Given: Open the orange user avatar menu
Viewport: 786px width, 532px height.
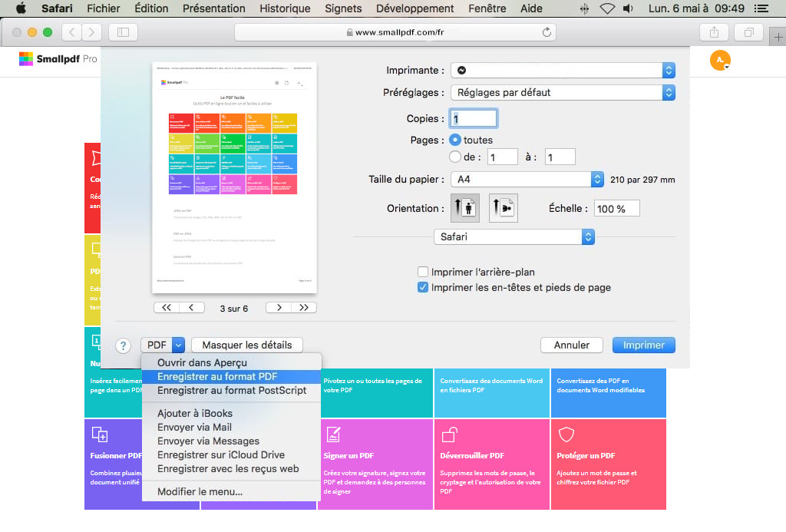Looking at the screenshot, I should (x=720, y=60).
